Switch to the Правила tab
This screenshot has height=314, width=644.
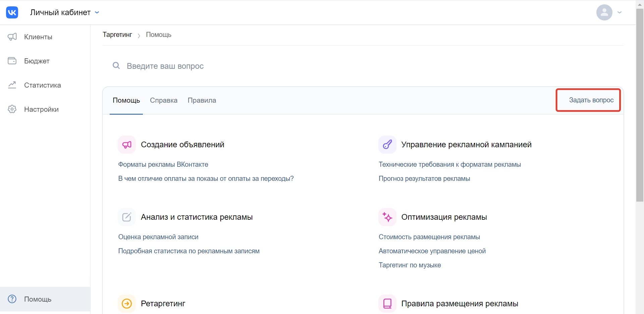(202, 100)
